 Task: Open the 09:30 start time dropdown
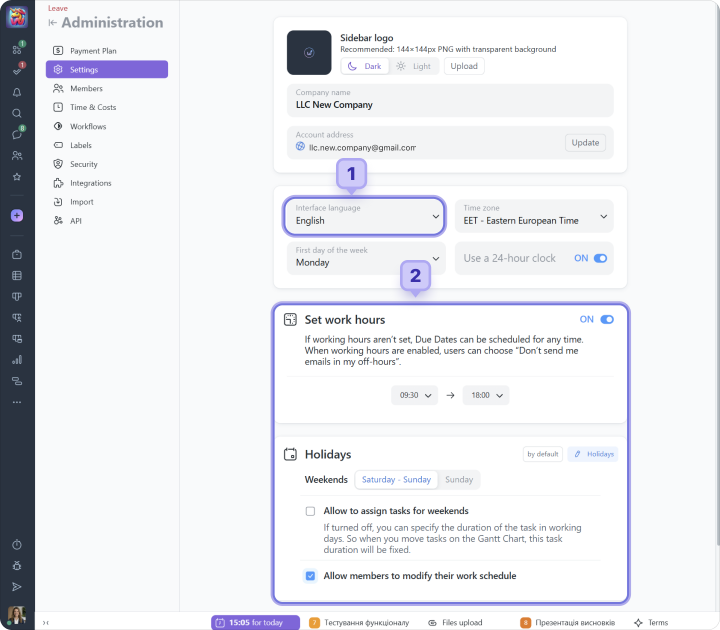[x=414, y=396]
